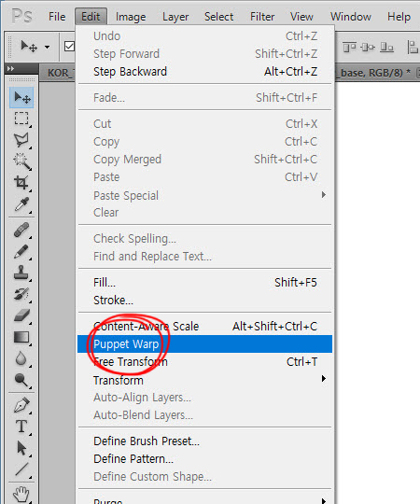Open the Layer menu
Viewport: 420px width, 504px height.
point(175,17)
